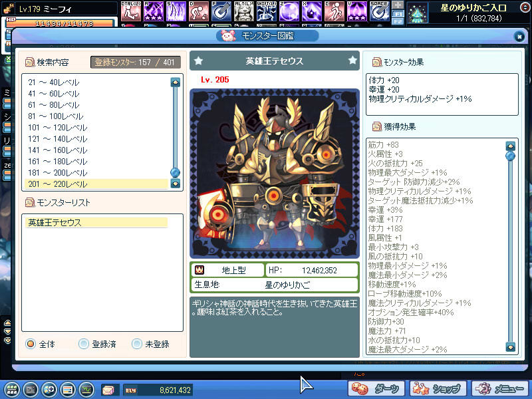The image size is (532, 399).
Task: Use the dash skill on key C
Action: click(334, 11)
